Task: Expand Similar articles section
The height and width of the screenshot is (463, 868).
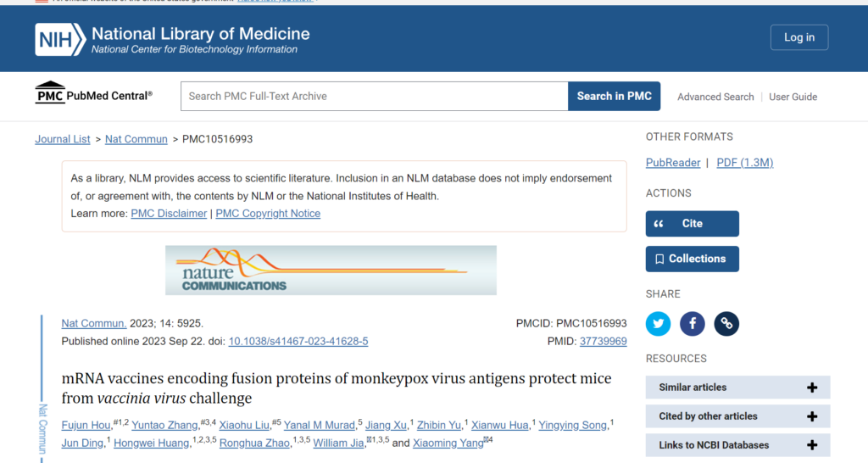Action: (737, 388)
